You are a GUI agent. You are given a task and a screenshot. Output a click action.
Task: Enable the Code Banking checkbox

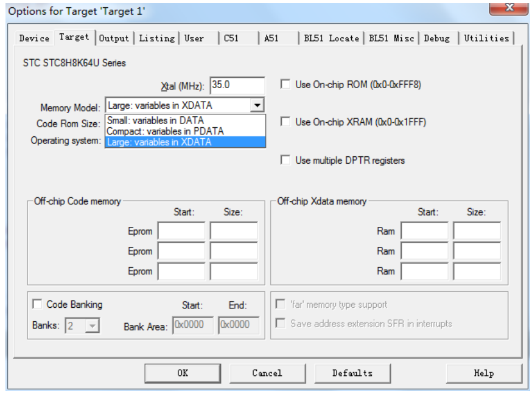click(x=37, y=304)
